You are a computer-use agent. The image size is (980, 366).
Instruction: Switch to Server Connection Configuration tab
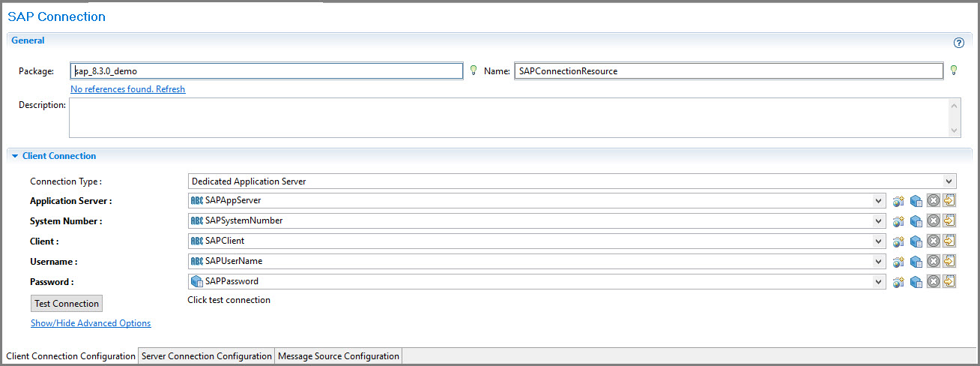(207, 356)
